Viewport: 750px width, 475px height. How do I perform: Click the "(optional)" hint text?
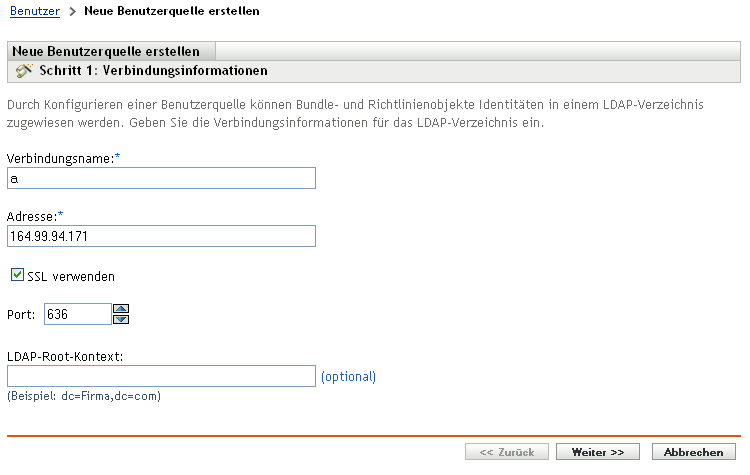(x=348, y=377)
